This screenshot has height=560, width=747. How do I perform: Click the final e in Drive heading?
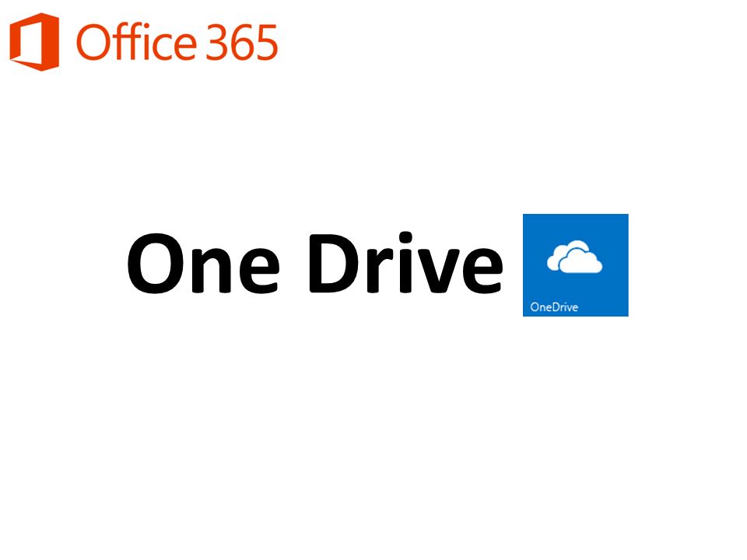[482, 271]
